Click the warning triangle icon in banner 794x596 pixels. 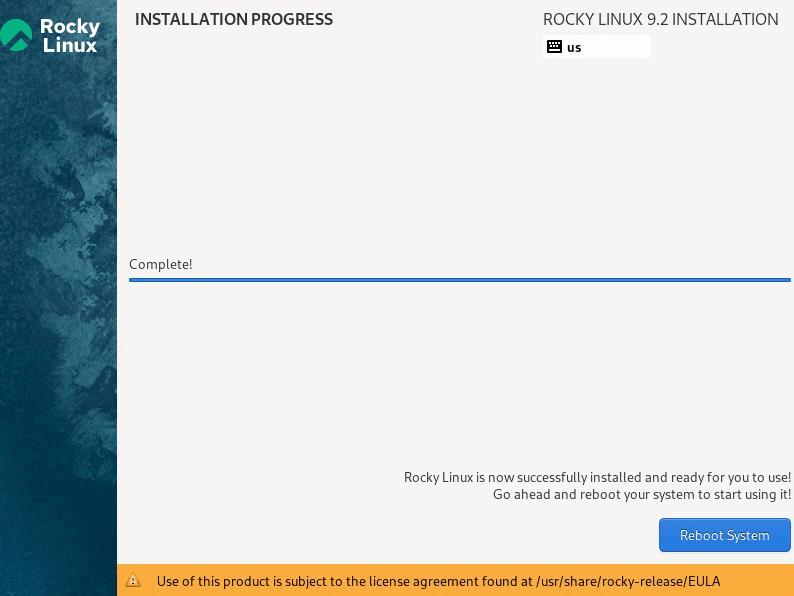pyautogui.click(x=133, y=580)
